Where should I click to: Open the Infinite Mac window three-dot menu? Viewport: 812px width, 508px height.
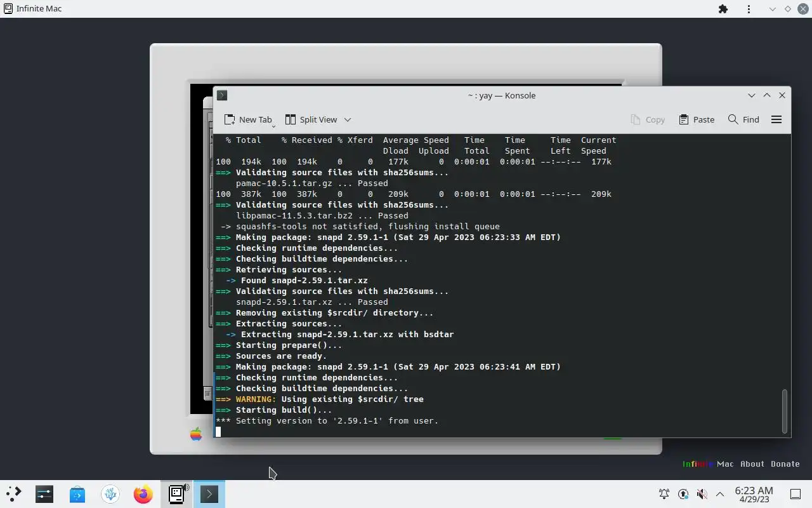point(749,9)
